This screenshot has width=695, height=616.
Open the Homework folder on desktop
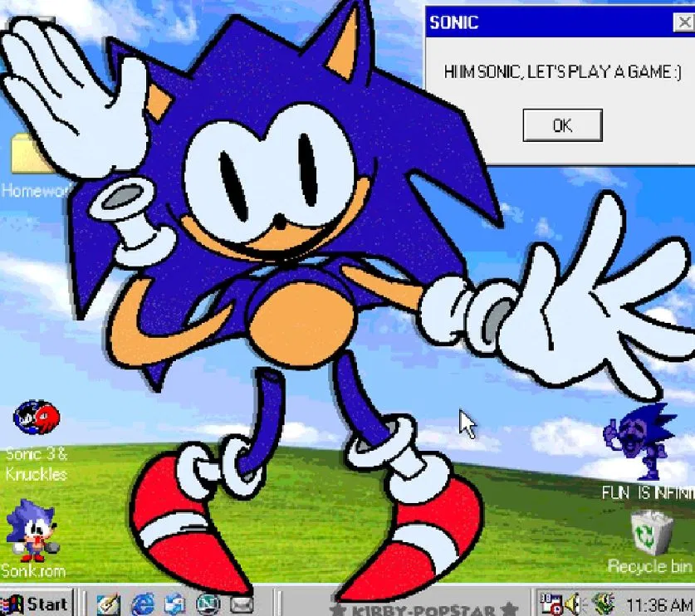pos(35,165)
